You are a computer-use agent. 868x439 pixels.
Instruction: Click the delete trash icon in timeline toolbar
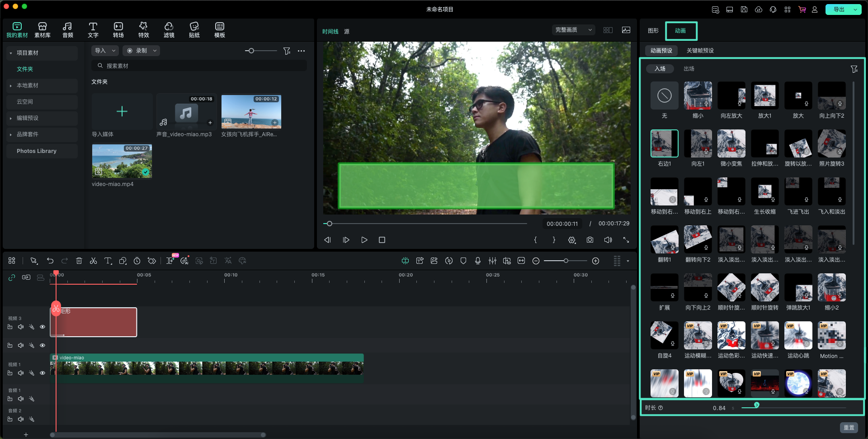click(x=79, y=261)
